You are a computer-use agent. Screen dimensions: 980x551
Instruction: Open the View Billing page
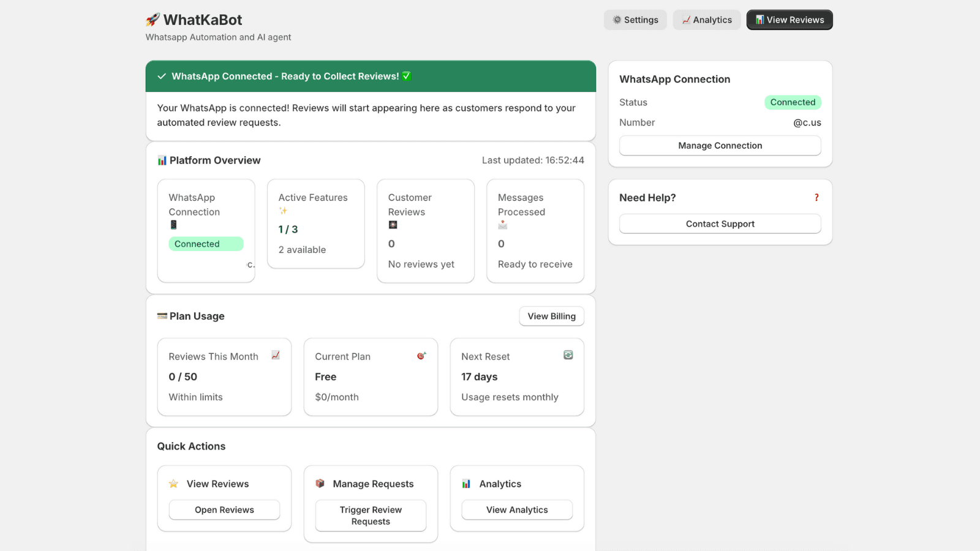point(551,316)
